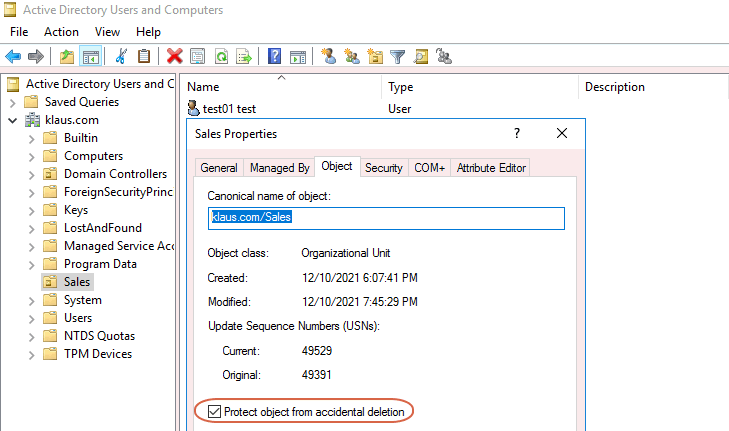Go up one level folder icon
Screen dimensions: 729x431
[67, 57]
